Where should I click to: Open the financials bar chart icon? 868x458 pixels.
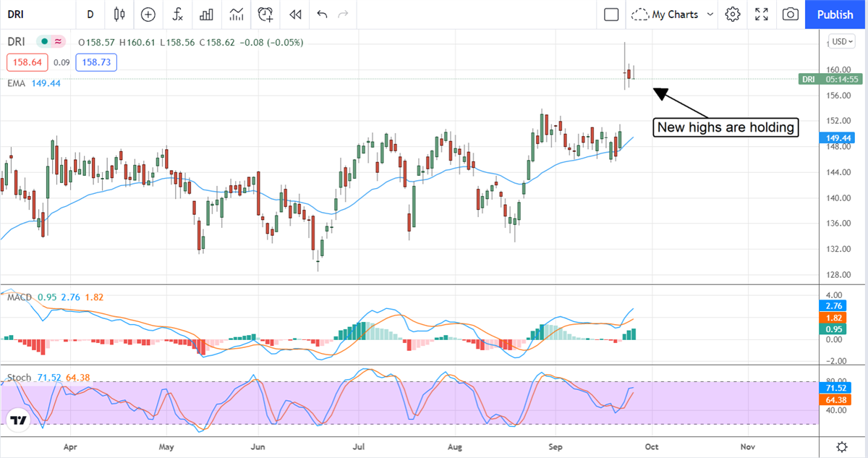coord(206,14)
